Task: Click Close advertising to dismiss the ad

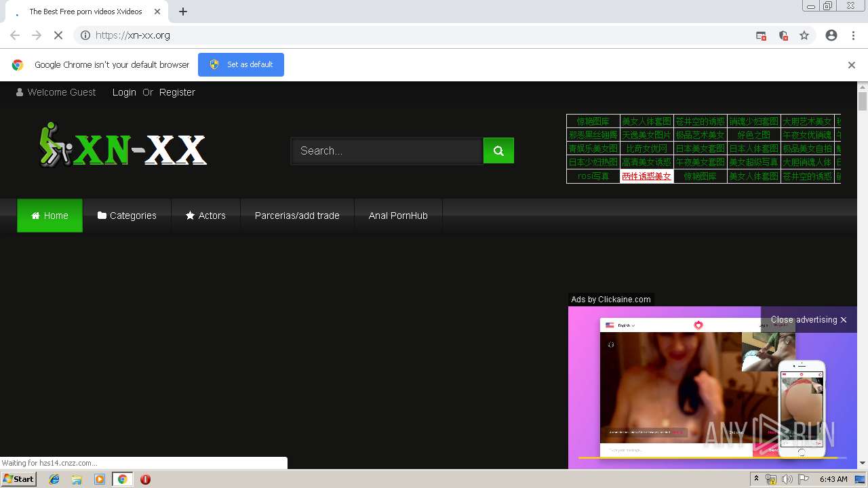Action: 808,319
